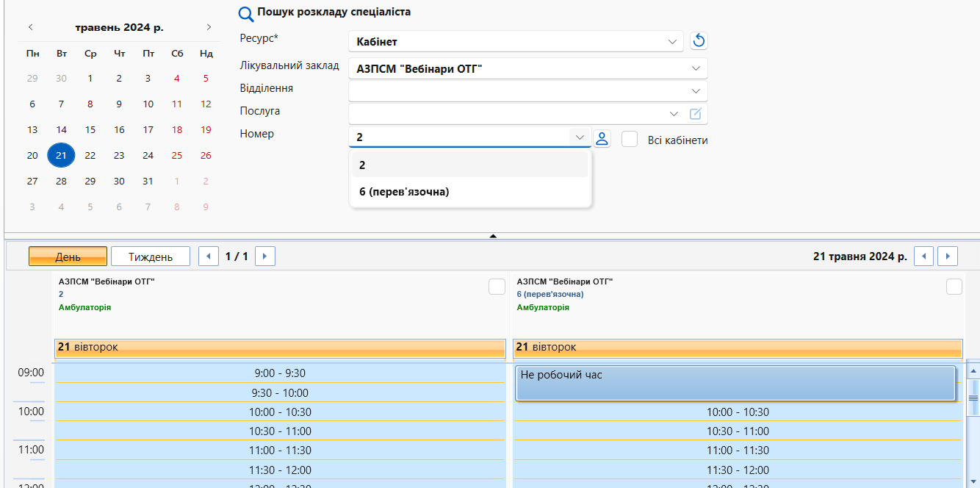Go to previous month in calendar
The width and height of the screenshot is (980, 488).
coord(31,27)
